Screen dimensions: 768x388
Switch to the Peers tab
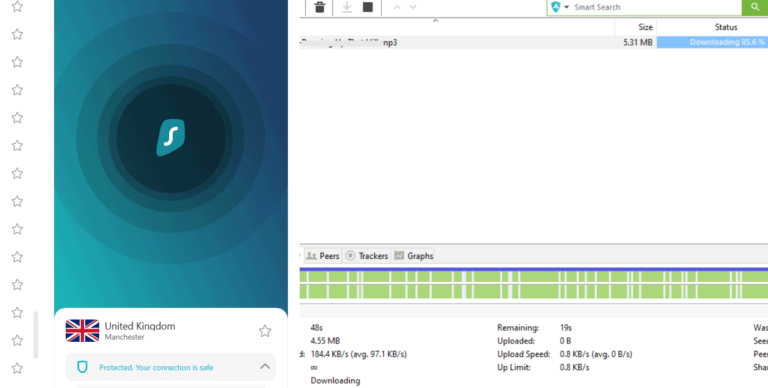point(323,256)
